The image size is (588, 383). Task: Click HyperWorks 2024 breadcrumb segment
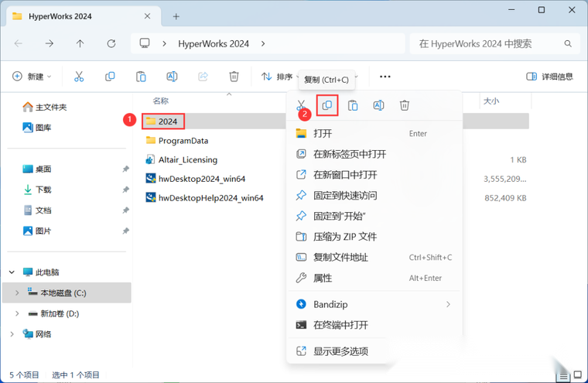click(214, 44)
